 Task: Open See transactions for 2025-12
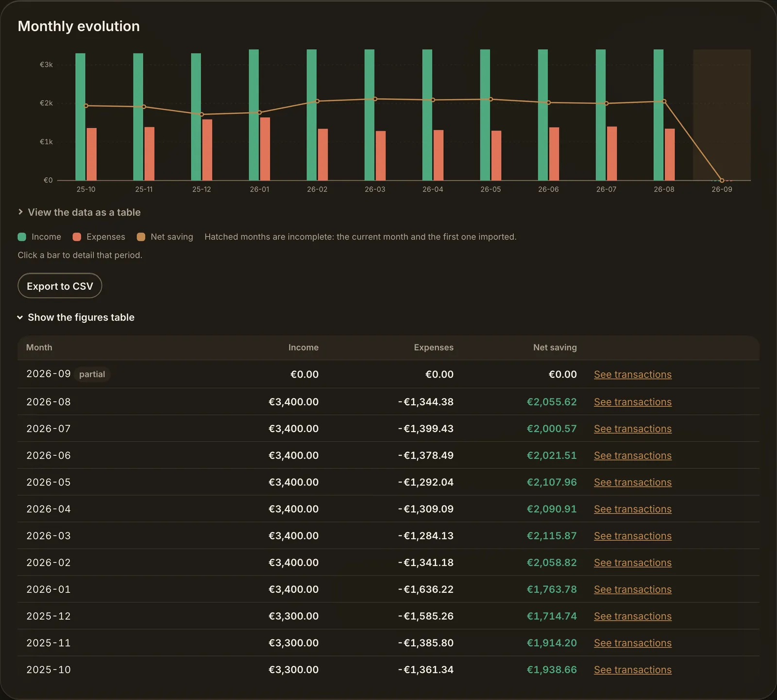(633, 616)
